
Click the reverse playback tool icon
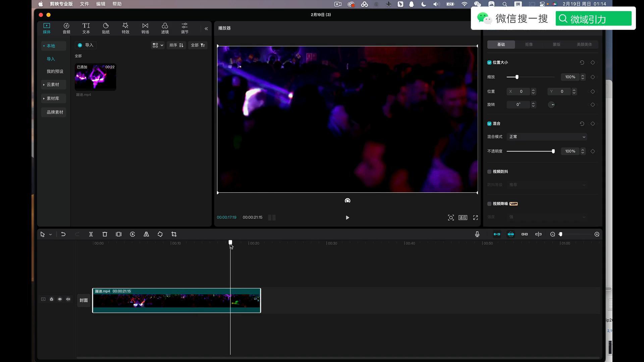132,234
